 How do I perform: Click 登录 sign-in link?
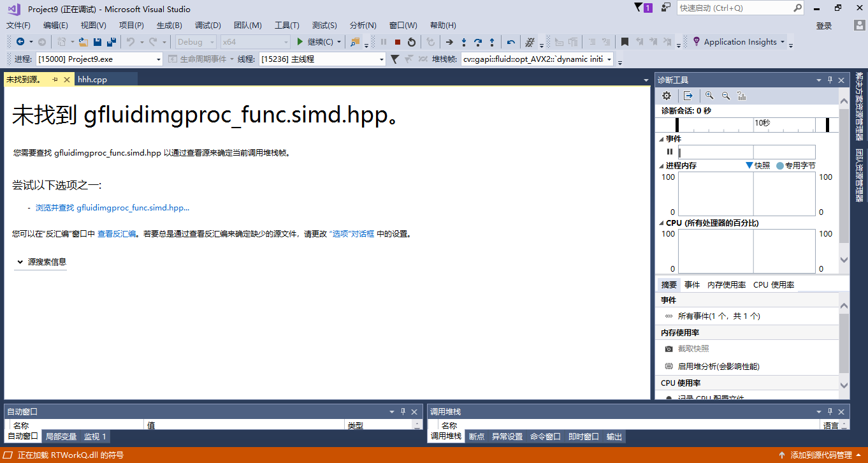(824, 26)
